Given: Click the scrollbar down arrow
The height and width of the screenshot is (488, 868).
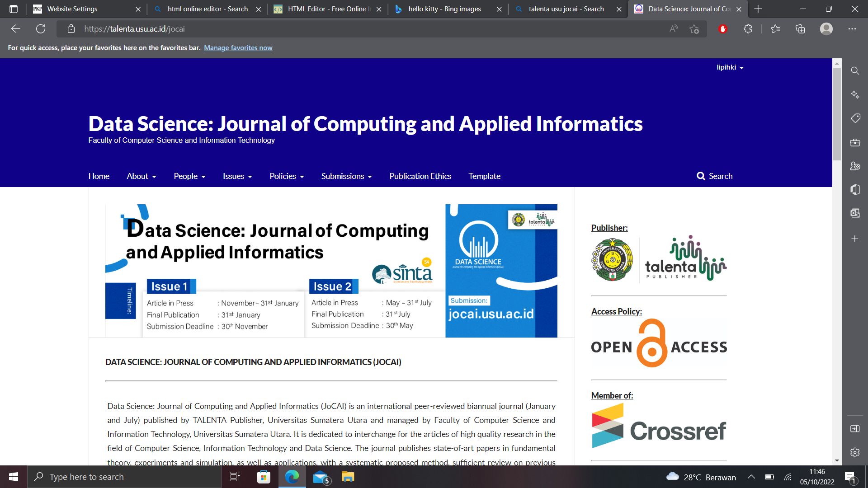Looking at the screenshot, I should (x=837, y=461).
